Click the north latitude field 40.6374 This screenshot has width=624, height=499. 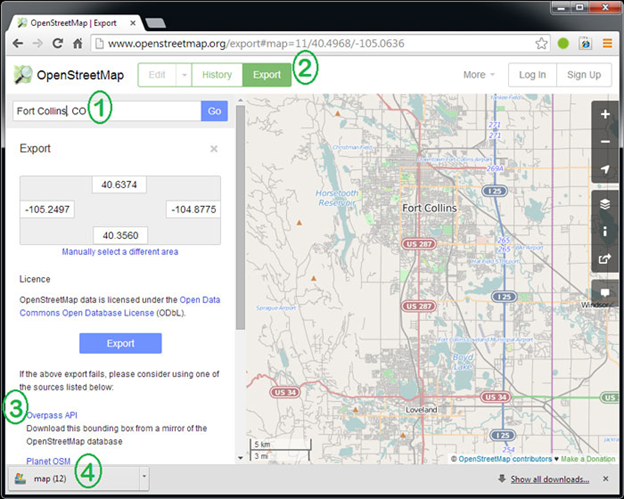tap(119, 185)
